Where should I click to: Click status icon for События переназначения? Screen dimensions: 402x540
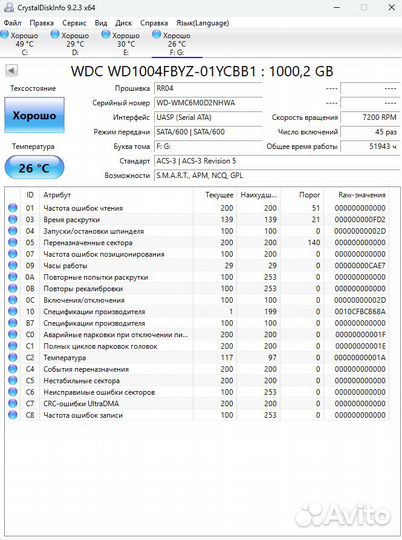pos(13,369)
